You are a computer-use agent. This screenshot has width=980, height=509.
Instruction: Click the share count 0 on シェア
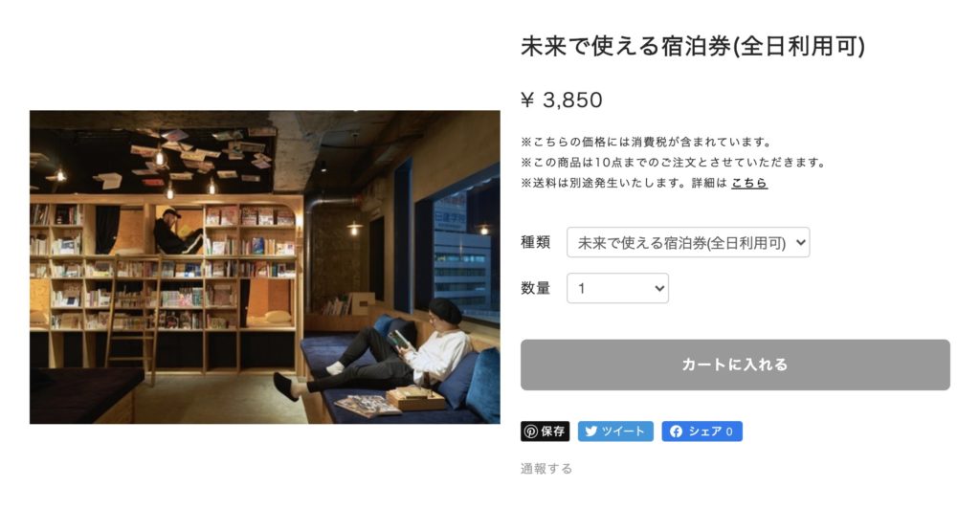pos(728,432)
